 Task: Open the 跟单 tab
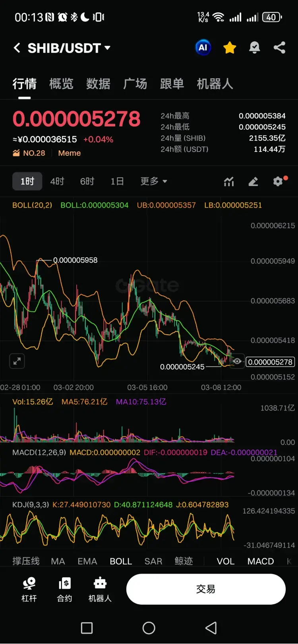[172, 83]
